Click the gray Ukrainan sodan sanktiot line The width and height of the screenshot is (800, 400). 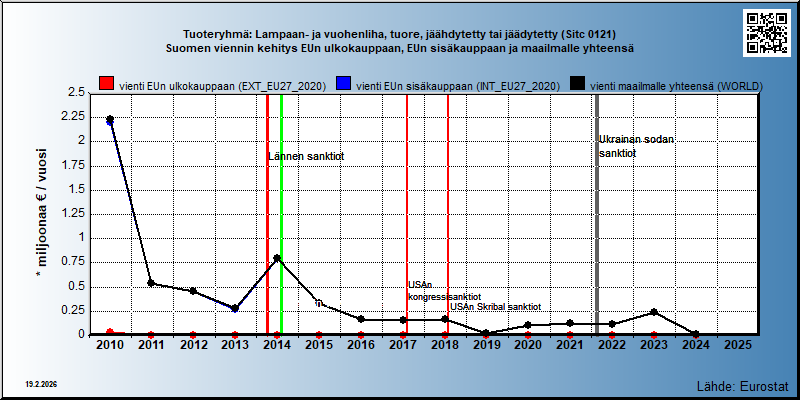(597, 214)
